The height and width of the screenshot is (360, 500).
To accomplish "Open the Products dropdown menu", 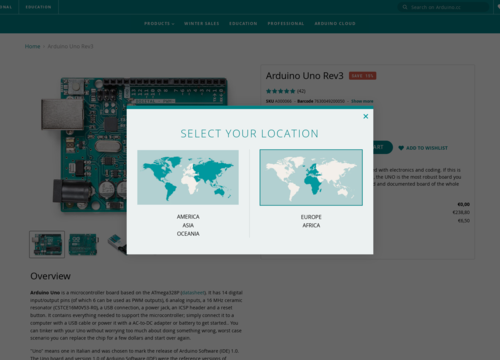I will (x=159, y=24).
